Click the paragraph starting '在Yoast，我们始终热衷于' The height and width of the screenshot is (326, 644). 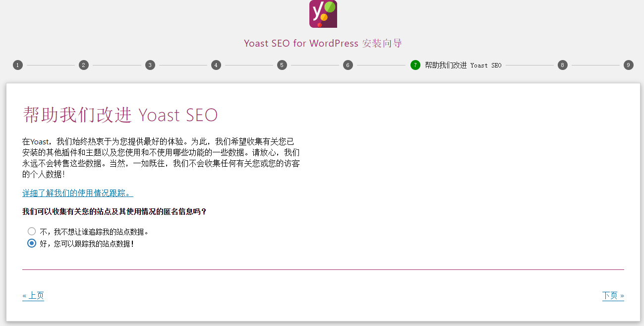[x=161, y=158]
